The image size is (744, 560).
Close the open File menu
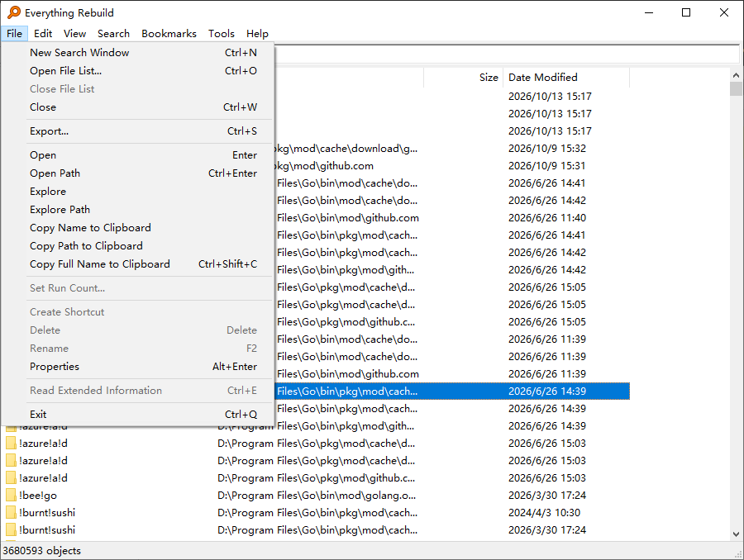pyautogui.click(x=14, y=34)
